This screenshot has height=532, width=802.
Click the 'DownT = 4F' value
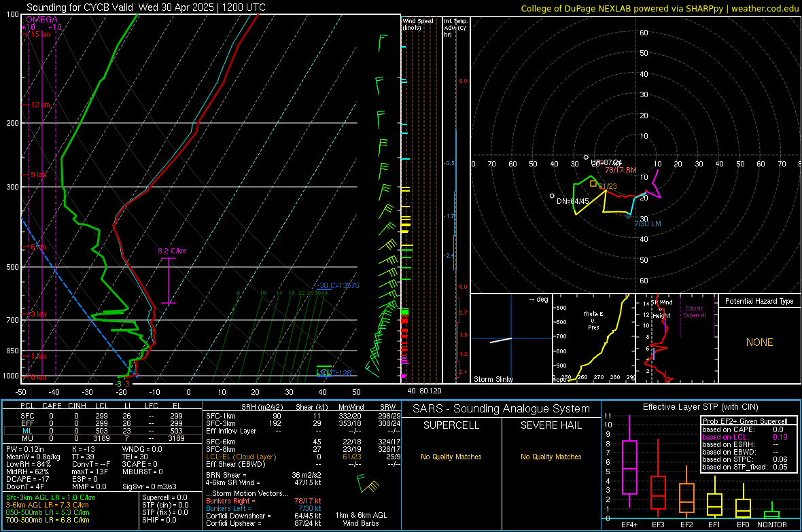pyautogui.click(x=25, y=486)
